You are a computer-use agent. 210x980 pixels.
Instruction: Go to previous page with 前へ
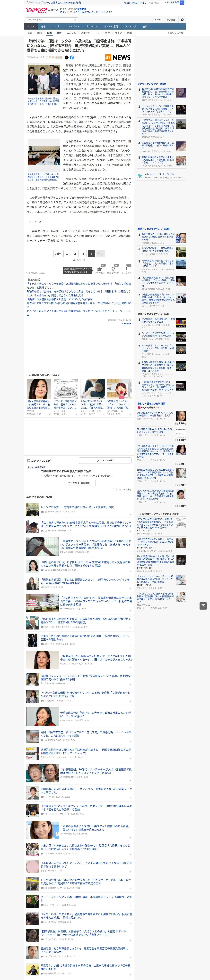point(58,254)
